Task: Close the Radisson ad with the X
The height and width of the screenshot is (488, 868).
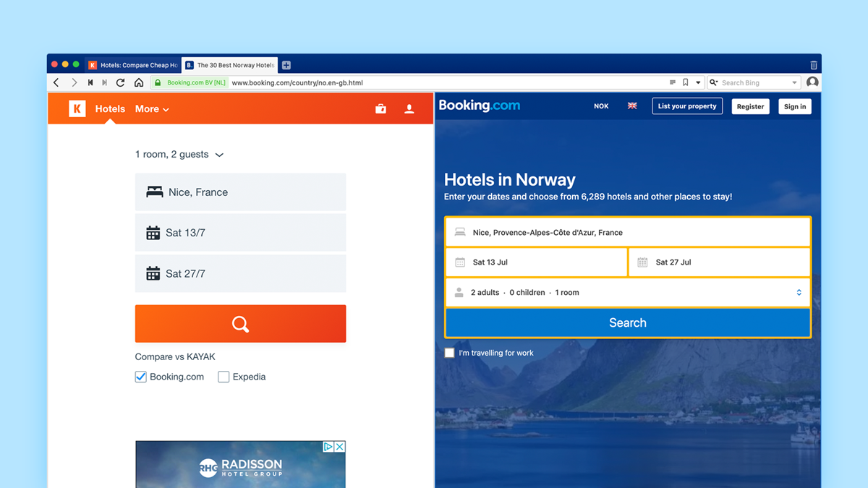Action: 339,447
